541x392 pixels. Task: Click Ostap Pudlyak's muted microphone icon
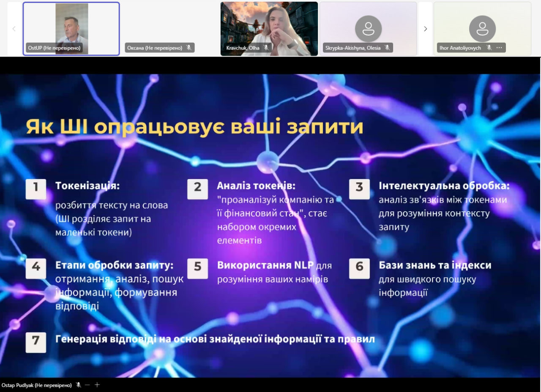[x=78, y=385]
